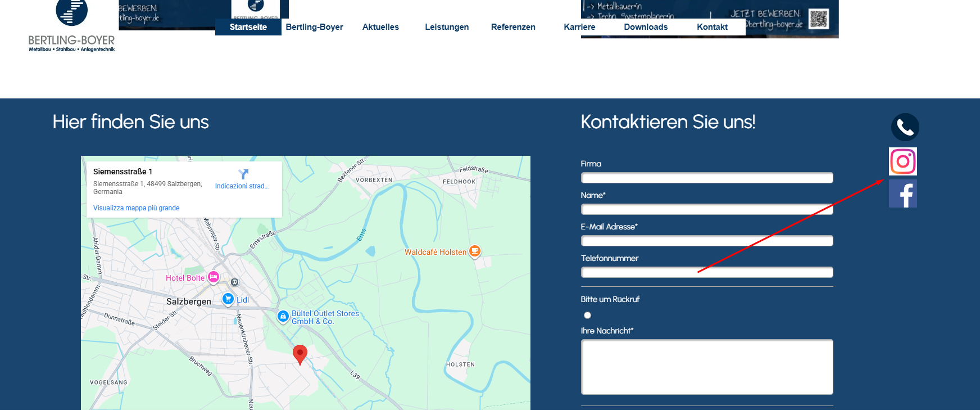This screenshot has height=410, width=980.
Task: Select the Bitte um Rückruf radio button
Action: [587, 316]
